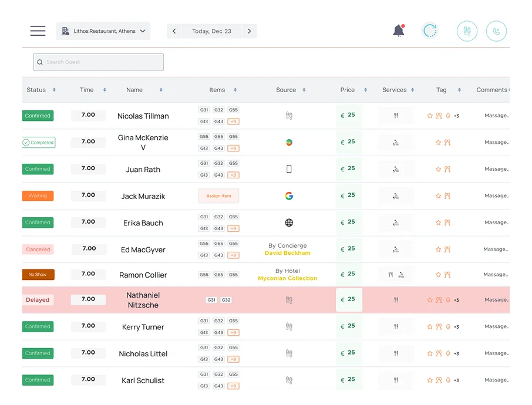This screenshot has width=532, height=405.
Task: Click colorful source icon for Gina McKenzie
Action: (289, 143)
